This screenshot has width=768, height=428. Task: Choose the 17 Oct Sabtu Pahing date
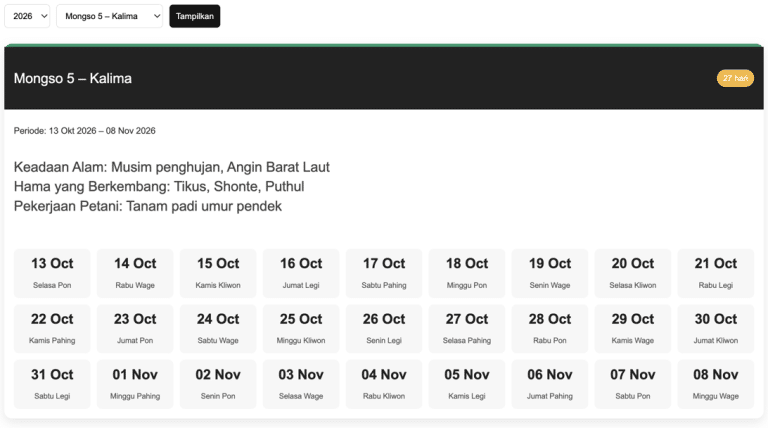(x=384, y=273)
